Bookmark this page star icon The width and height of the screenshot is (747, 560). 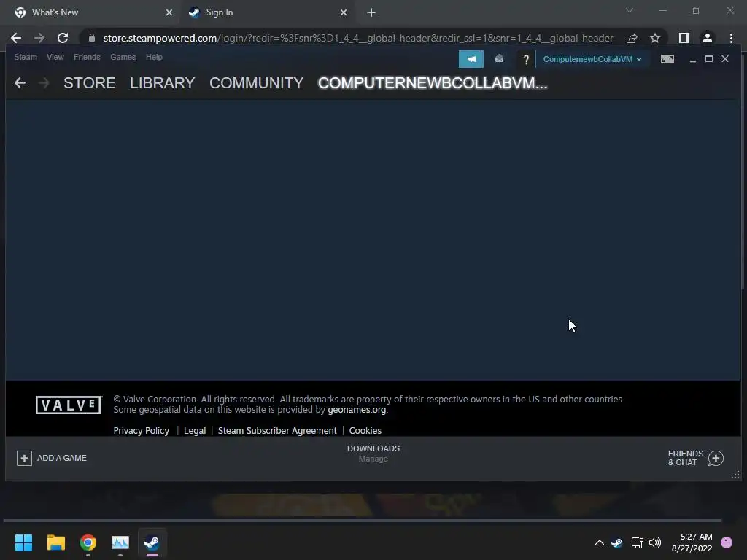click(x=655, y=38)
